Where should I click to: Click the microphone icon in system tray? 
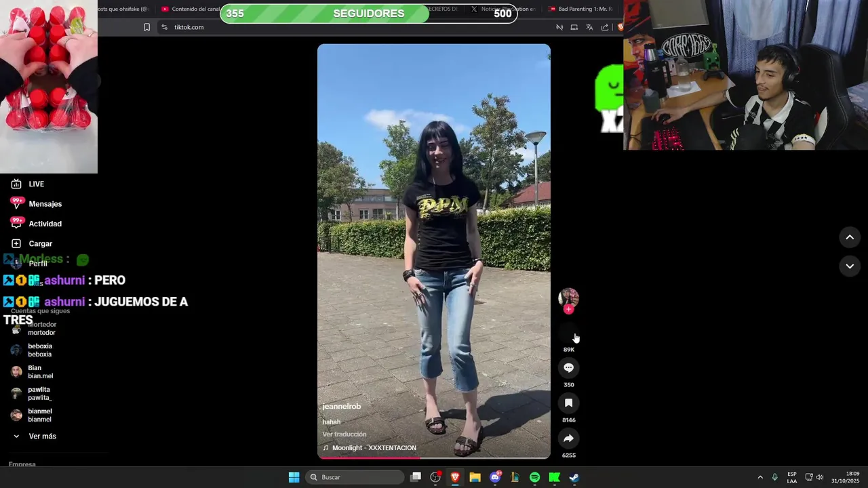(774, 477)
